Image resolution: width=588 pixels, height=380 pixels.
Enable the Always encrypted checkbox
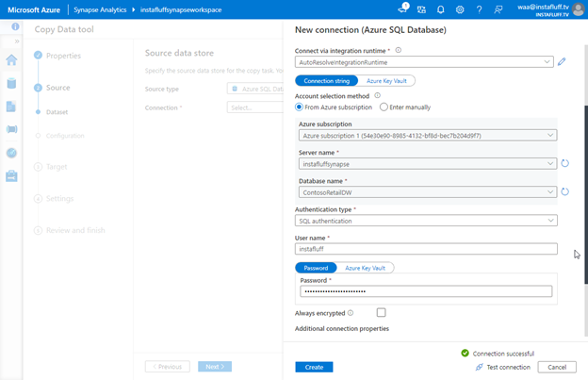coord(381,312)
